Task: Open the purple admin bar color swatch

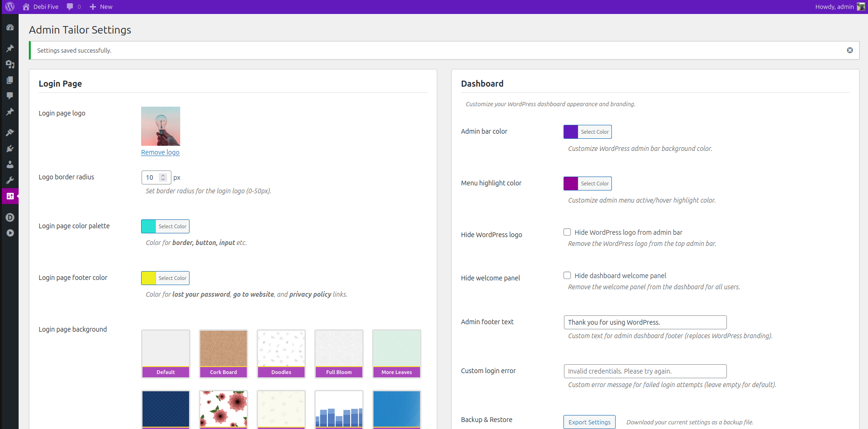Action: pos(571,132)
